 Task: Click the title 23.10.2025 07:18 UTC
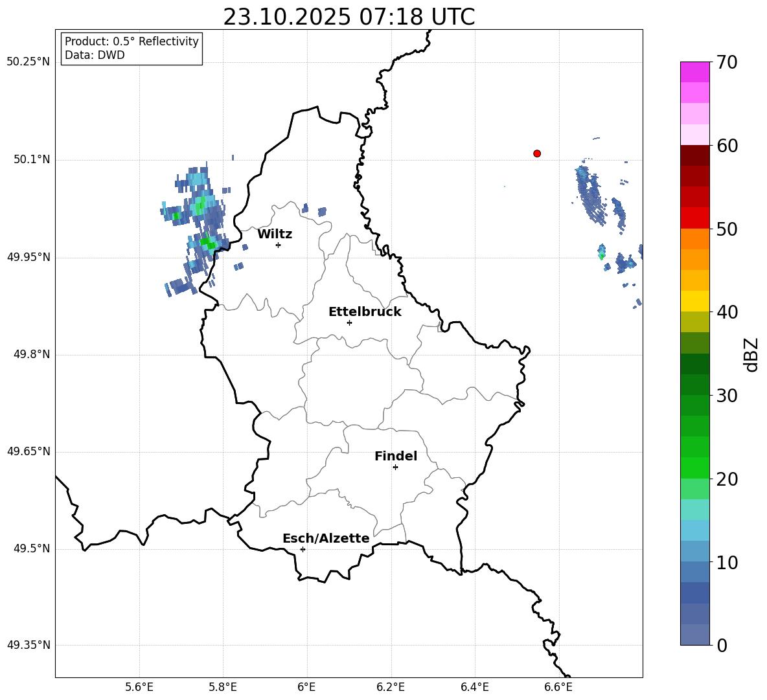pos(349,17)
